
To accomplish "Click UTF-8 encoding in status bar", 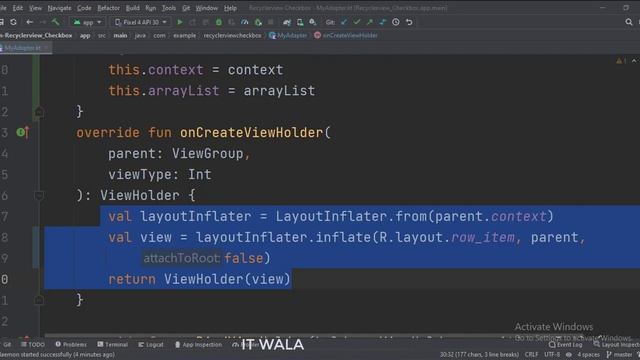I will (552, 355).
